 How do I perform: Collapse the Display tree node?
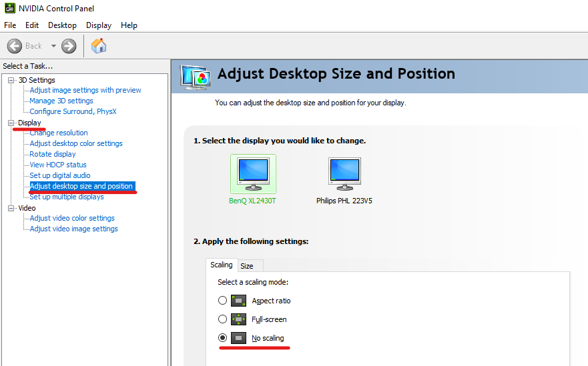[x=11, y=123]
